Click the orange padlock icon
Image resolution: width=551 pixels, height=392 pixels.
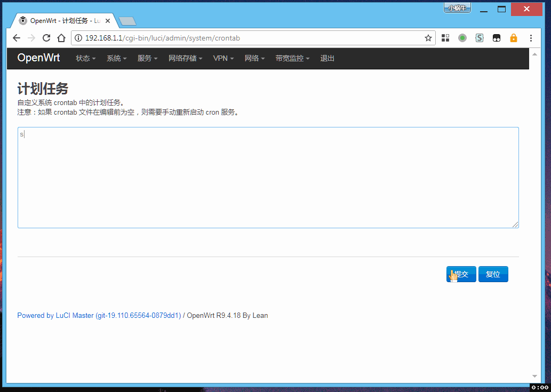click(513, 38)
